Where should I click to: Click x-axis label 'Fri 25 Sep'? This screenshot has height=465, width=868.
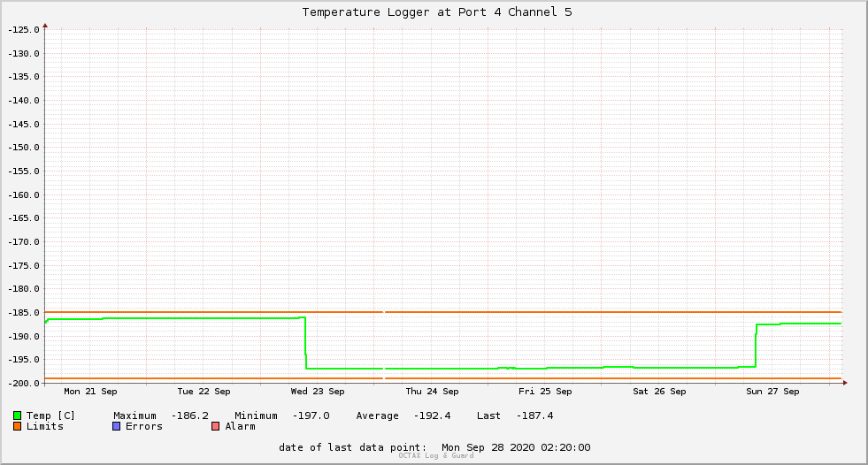point(545,392)
